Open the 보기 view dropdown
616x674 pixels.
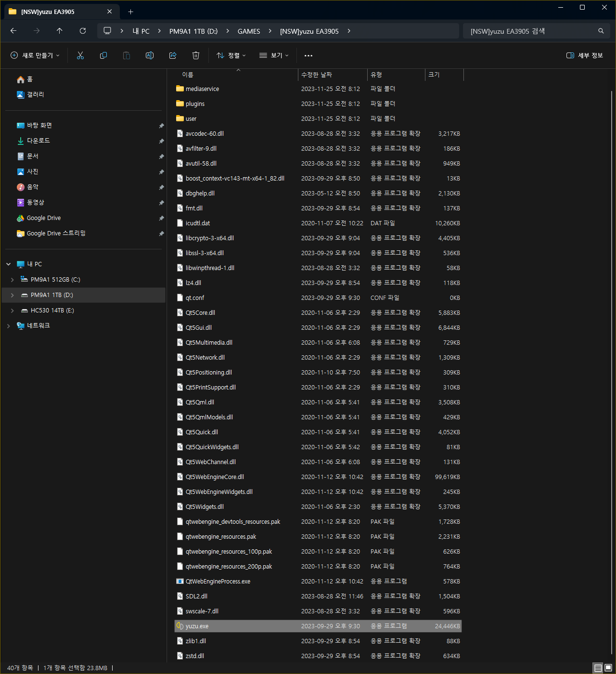(x=274, y=55)
